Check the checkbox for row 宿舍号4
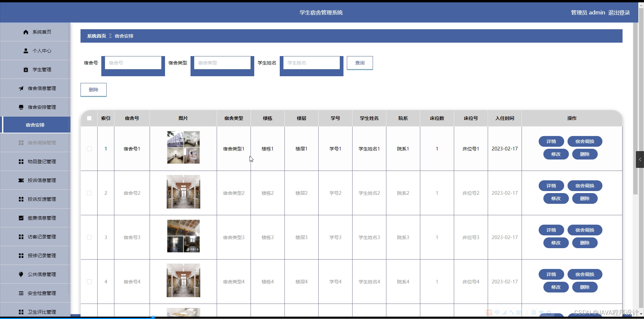Screen dimensions: 644x319 coord(89,282)
